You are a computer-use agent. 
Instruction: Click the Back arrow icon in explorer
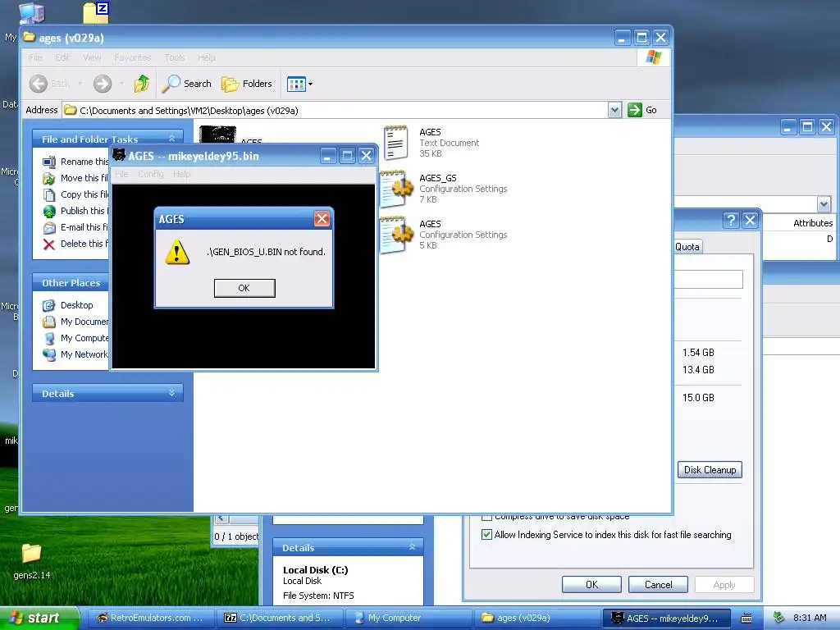point(39,84)
